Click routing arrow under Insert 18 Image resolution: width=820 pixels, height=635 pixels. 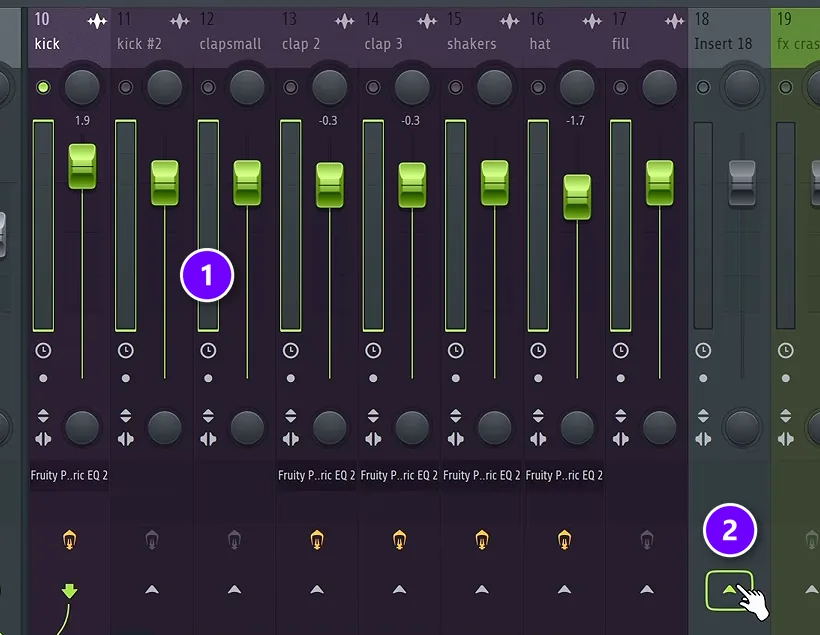pyautogui.click(x=729, y=591)
